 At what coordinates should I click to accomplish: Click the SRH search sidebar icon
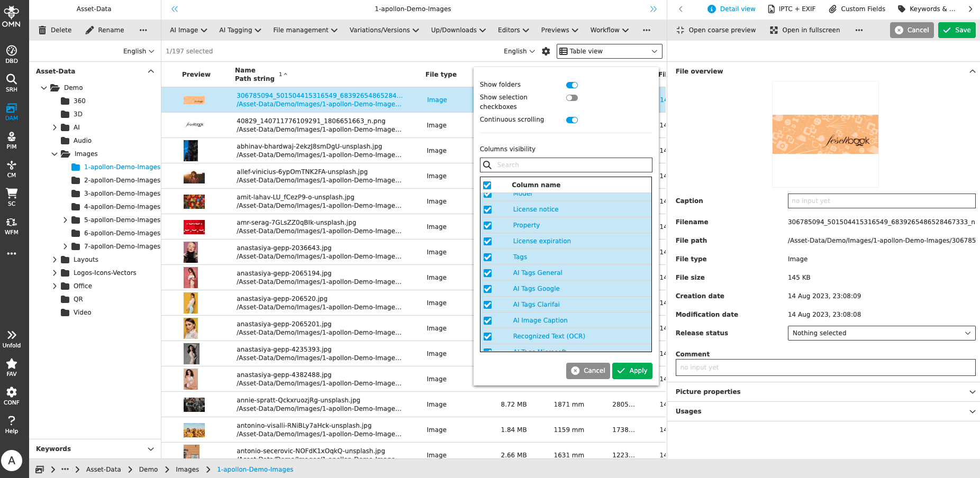[x=12, y=83]
